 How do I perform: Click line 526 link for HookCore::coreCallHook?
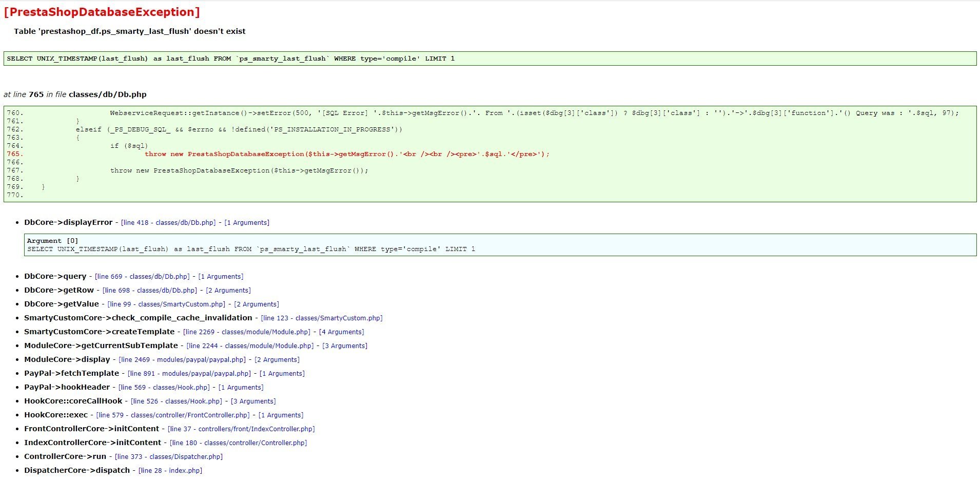[x=177, y=401]
